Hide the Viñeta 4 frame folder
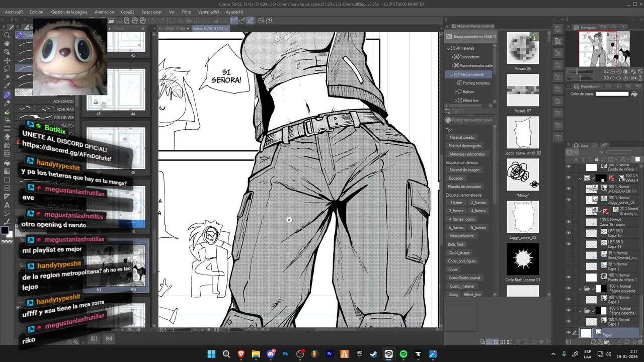Screen dimensions: 644x362 pyautogui.click(x=569, y=178)
